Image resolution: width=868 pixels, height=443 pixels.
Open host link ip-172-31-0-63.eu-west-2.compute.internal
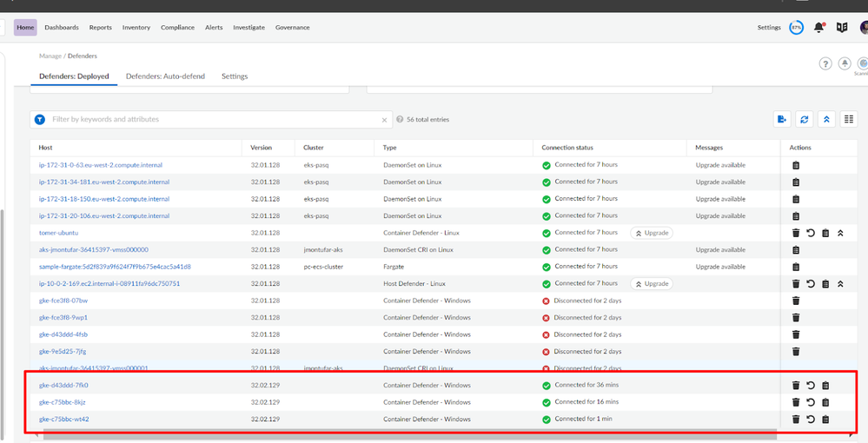(101, 165)
